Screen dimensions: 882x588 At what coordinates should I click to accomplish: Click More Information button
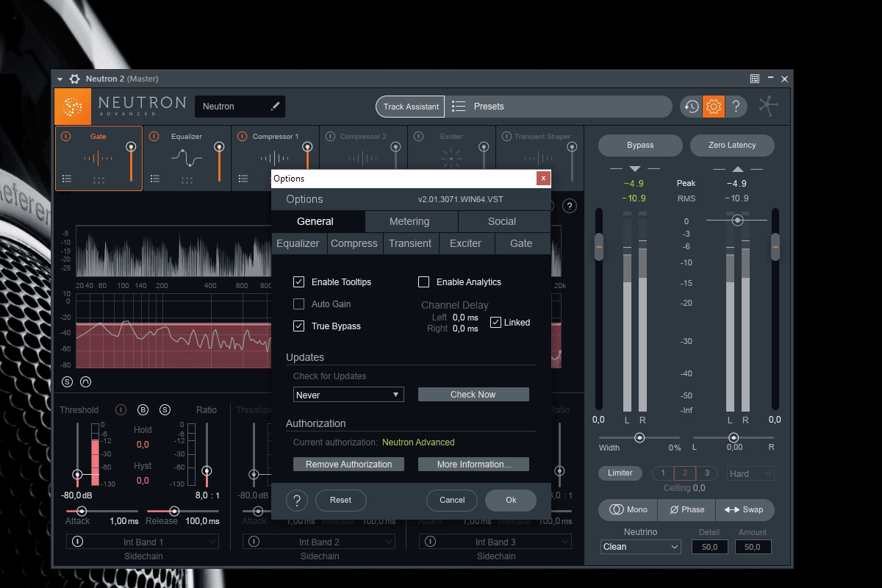(x=474, y=465)
